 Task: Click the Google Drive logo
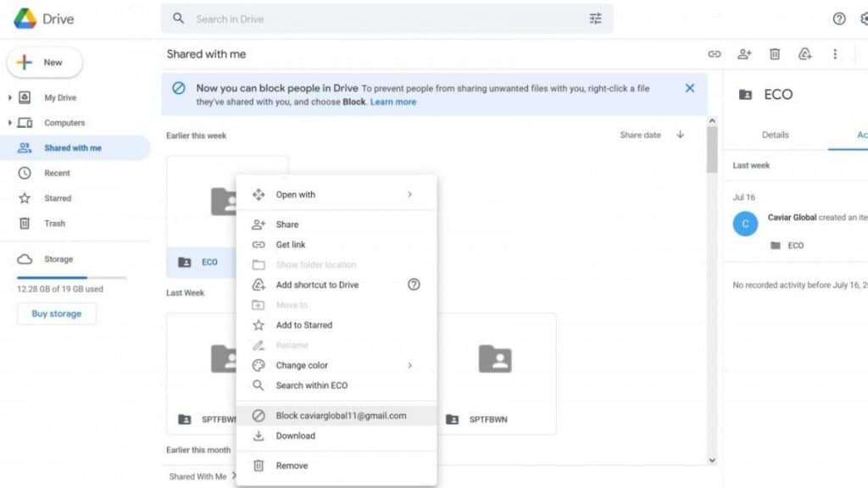25,19
